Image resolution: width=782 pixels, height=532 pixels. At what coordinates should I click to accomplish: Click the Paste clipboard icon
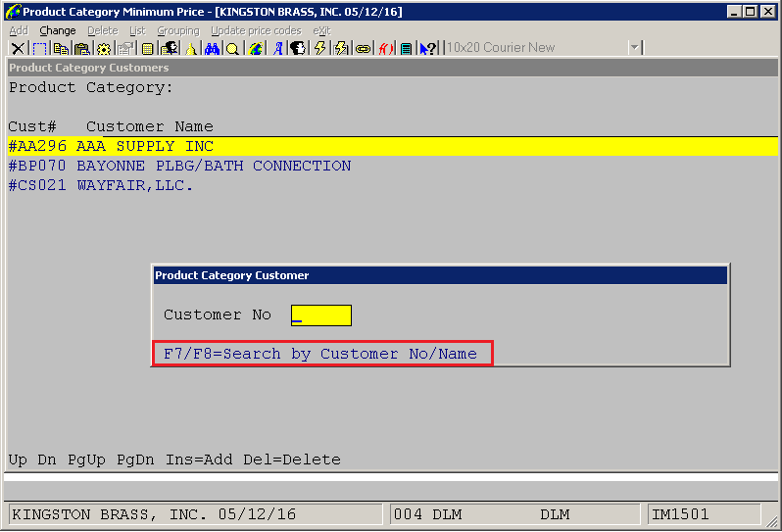click(x=82, y=48)
